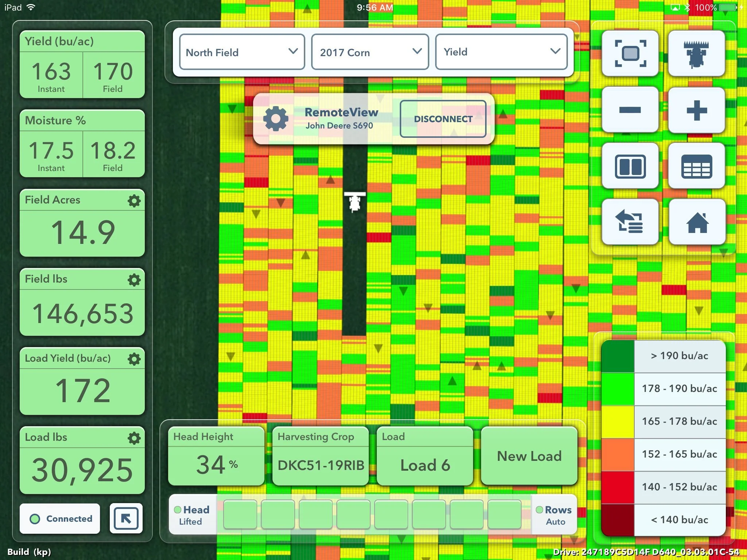This screenshot has width=747, height=560.
Task: Zoom in on the yield map
Action: click(697, 110)
